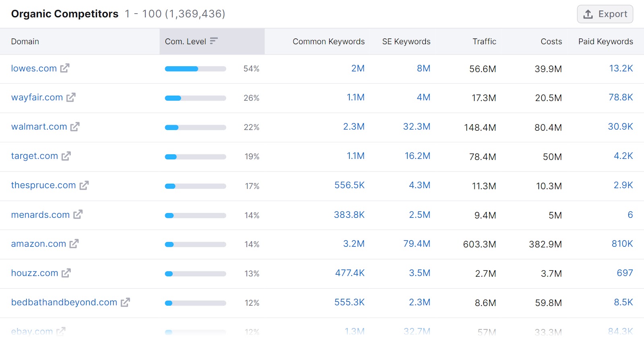This screenshot has height=343, width=644.
Task: Select houzz.com costs value 3.7M
Action: [551, 274]
